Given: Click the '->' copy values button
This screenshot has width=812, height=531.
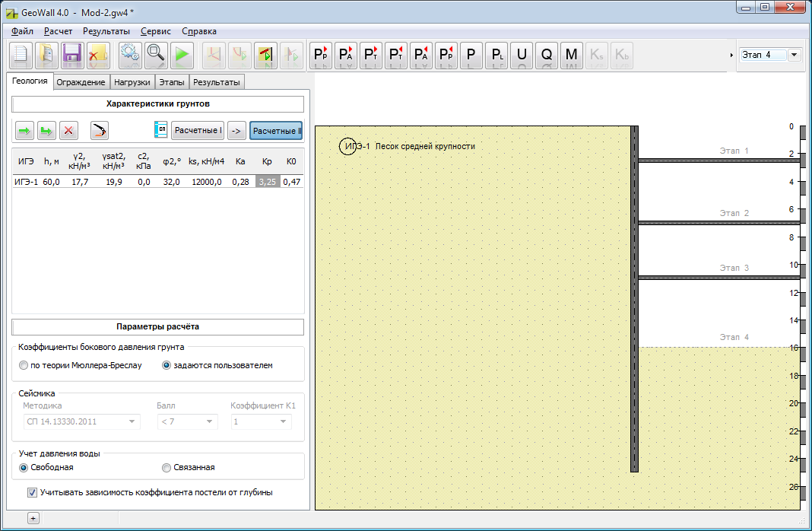Looking at the screenshot, I should [236, 131].
